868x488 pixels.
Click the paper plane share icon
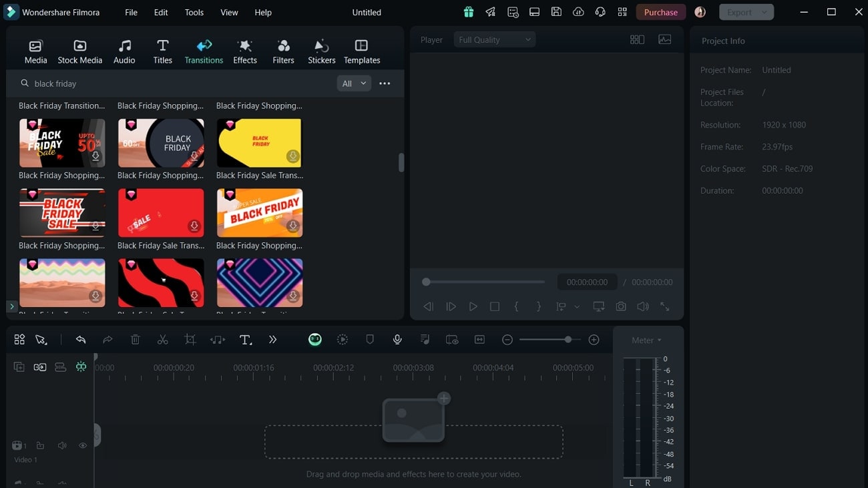pyautogui.click(x=491, y=12)
